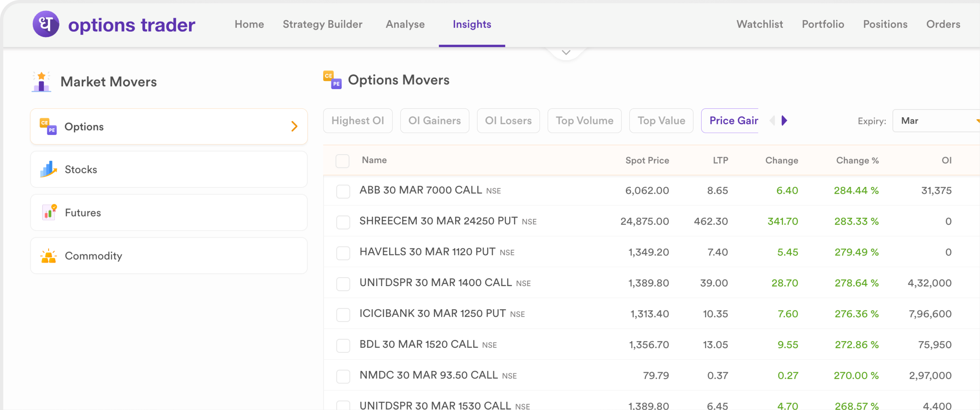Check the ABB 30 MAR 7000 CALL row
This screenshot has height=410, width=980.
click(343, 191)
